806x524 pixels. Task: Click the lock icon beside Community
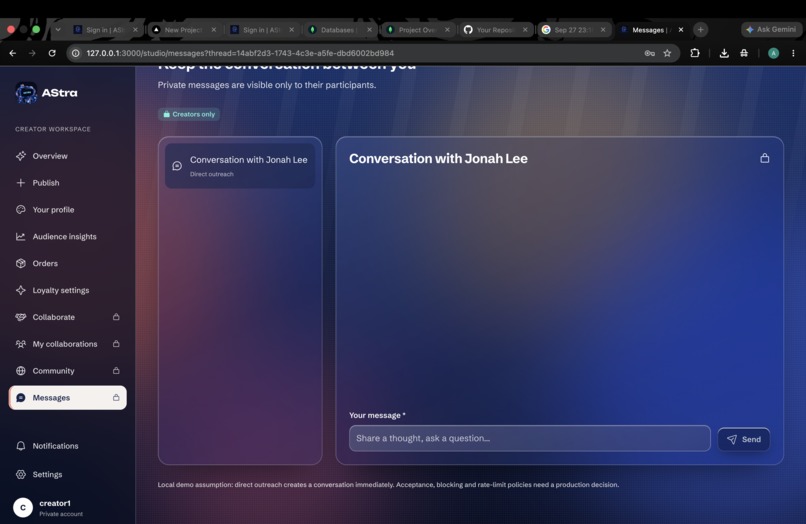(116, 370)
